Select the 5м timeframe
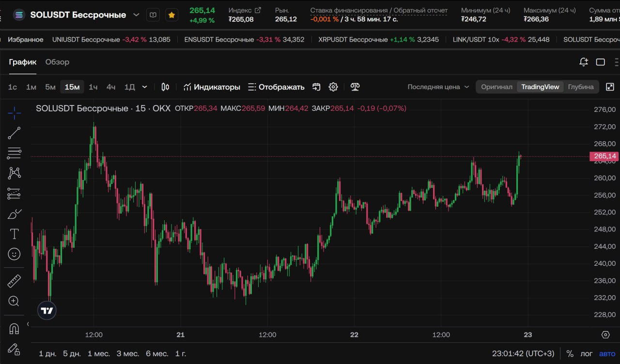This screenshot has height=364, width=620. [50, 87]
